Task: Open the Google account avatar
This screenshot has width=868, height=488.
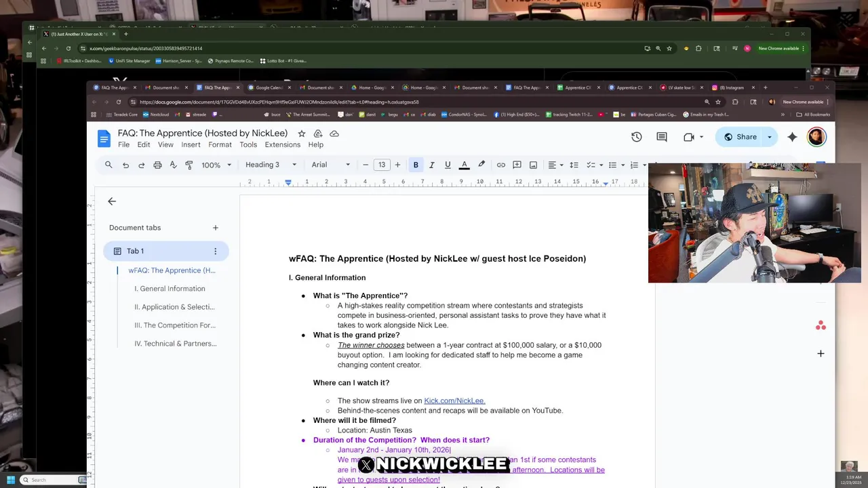Action: click(x=816, y=137)
